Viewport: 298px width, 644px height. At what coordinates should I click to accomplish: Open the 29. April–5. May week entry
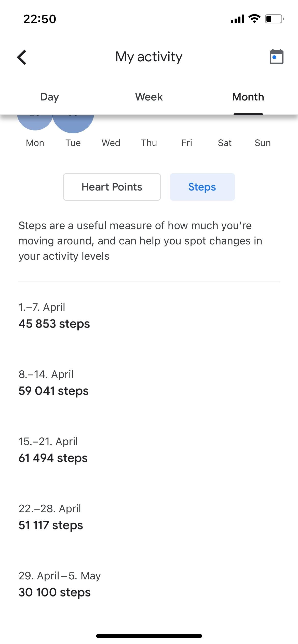[60, 584]
